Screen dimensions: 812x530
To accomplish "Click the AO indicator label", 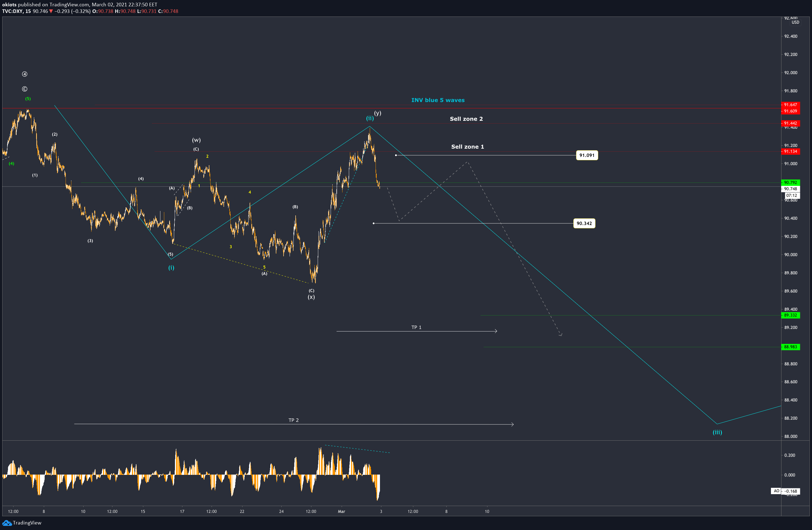I will point(776,491).
